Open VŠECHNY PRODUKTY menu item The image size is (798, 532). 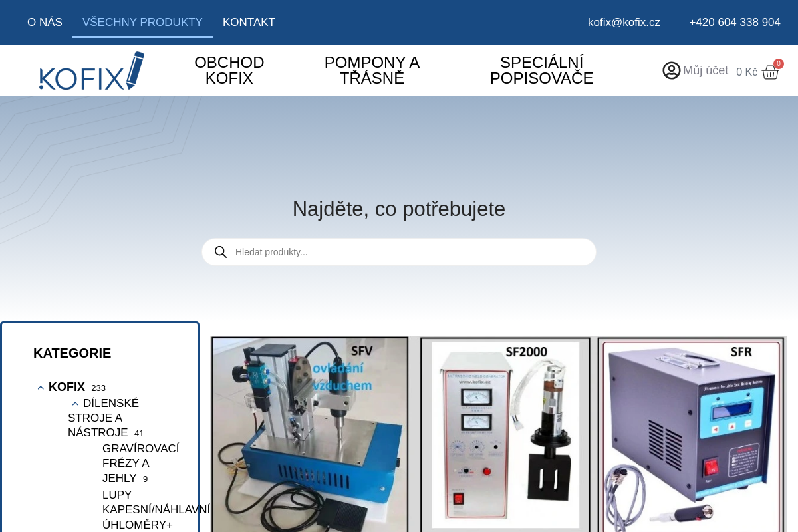(142, 22)
